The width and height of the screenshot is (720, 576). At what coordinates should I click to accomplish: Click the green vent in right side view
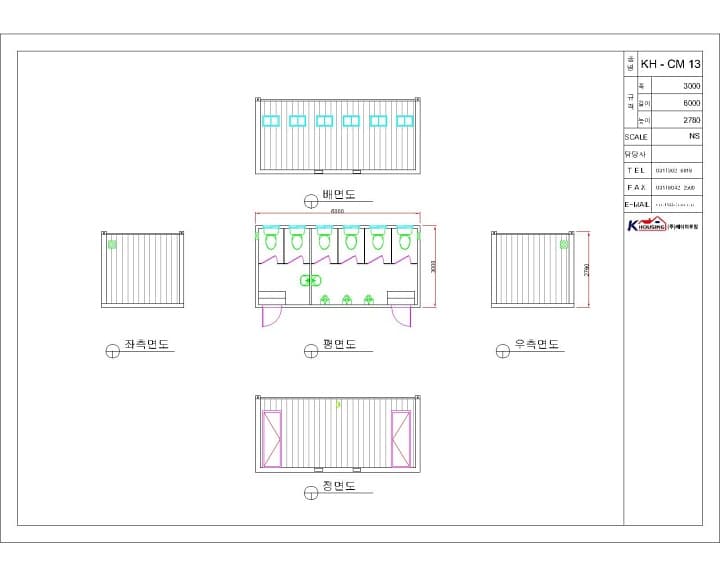pyautogui.click(x=564, y=244)
